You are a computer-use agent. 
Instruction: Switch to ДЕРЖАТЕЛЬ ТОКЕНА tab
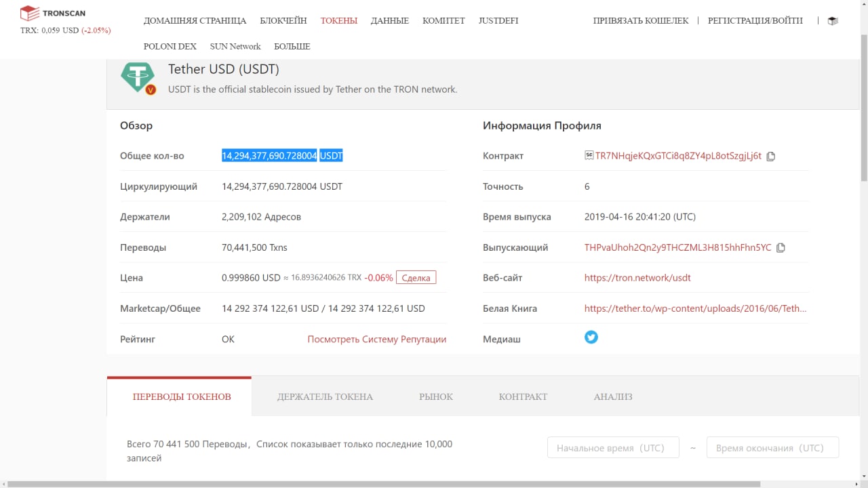pos(325,396)
